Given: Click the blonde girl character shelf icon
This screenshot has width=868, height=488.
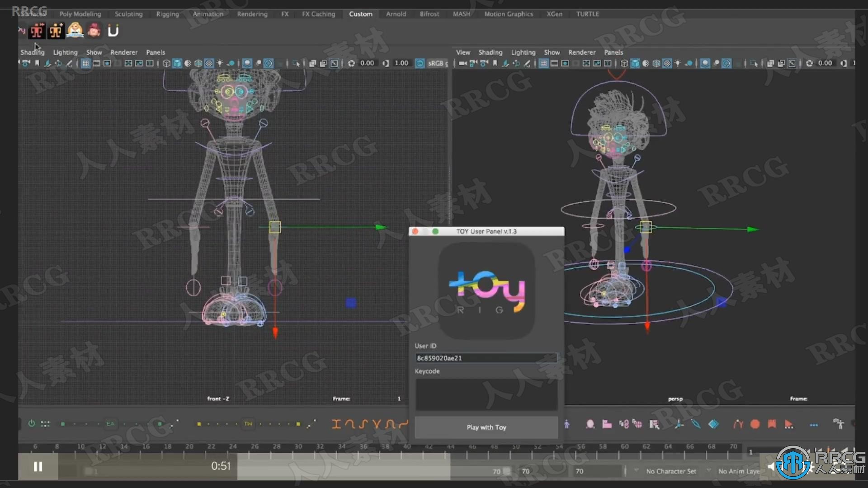Looking at the screenshot, I should point(75,31).
